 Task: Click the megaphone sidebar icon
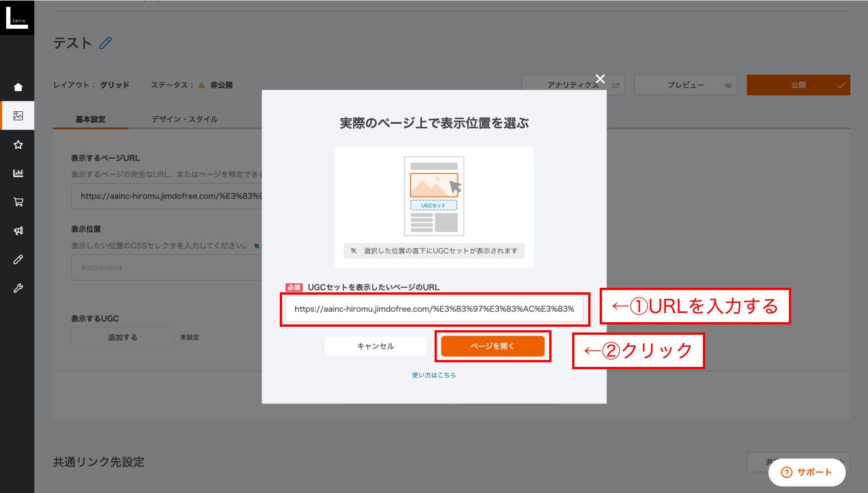tap(18, 230)
